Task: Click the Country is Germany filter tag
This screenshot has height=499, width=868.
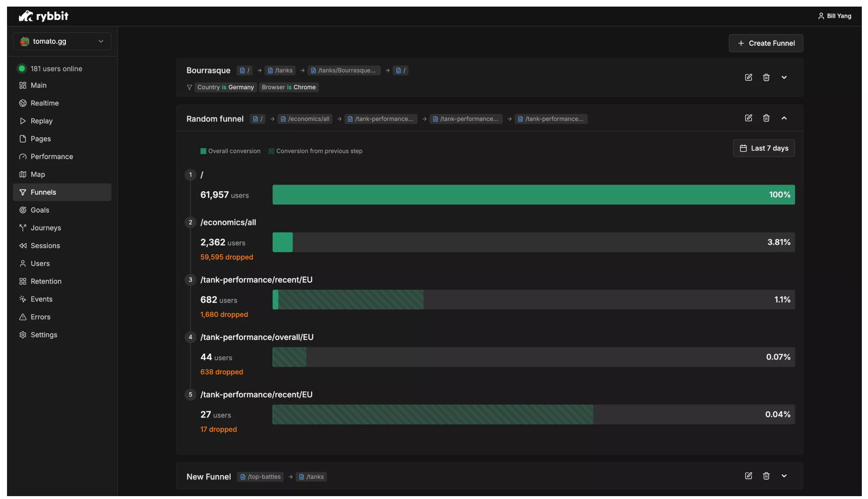Action: (225, 87)
